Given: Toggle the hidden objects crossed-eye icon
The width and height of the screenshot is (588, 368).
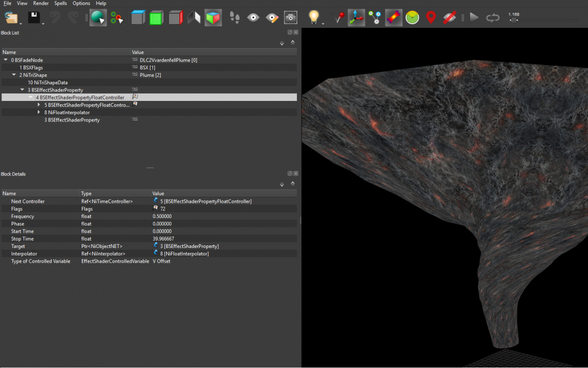Looking at the screenshot, I should [449, 18].
